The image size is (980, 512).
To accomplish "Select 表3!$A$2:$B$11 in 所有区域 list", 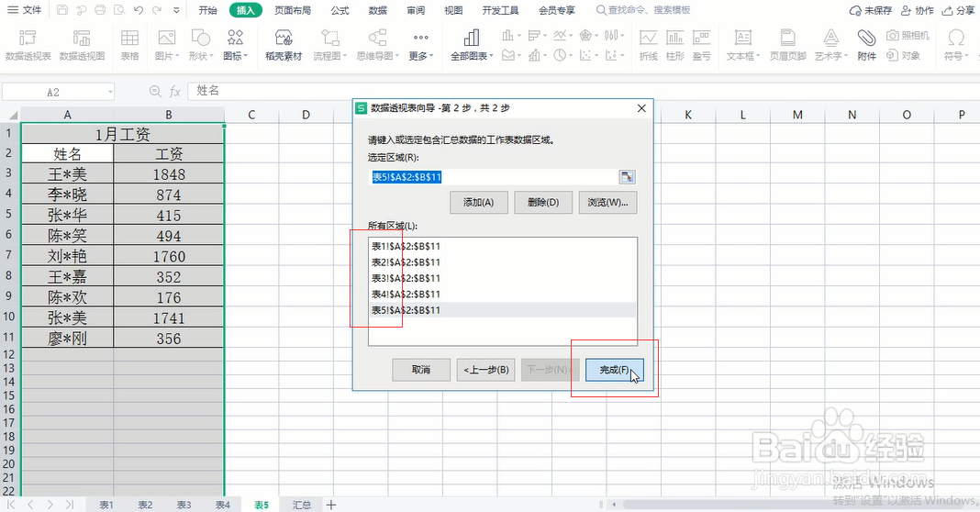I will pos(502,278).
